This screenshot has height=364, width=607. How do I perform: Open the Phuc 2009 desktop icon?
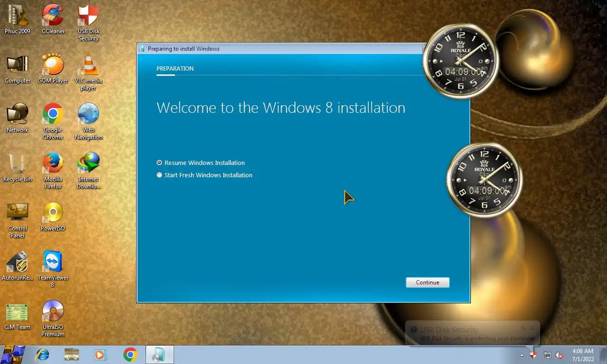coord(18,19)
